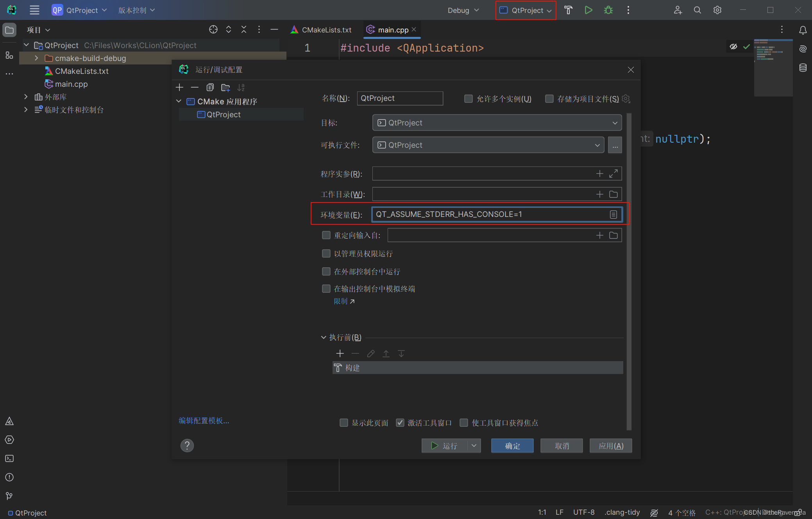
Task: Sort configurations alphabetically icon
Action: click(x=241, y=87)
